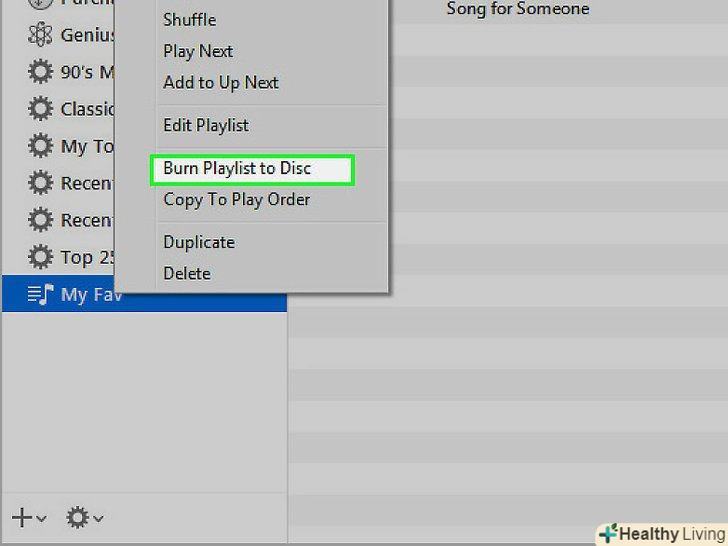This screenshot has height=546, width=728.
Task: Click the first Recently playlist gear icon
Action: tap(40, 182)
